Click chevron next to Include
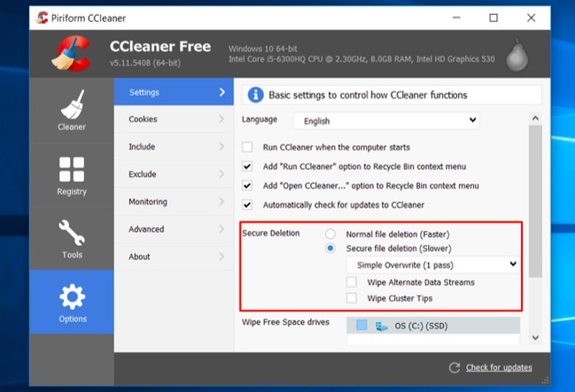The image size is (575, 392). pyautogui.click(x=221, y=147)
